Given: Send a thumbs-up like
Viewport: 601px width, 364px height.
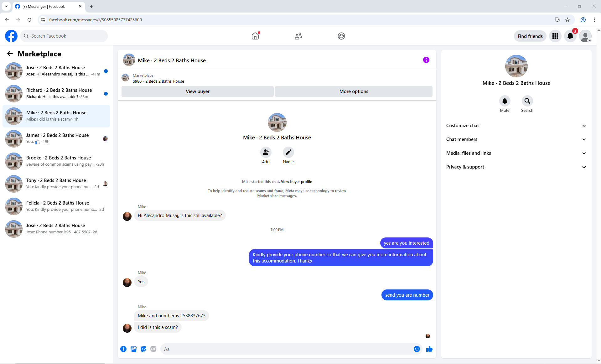Looking at the screenshot, I should click(429, 349).
